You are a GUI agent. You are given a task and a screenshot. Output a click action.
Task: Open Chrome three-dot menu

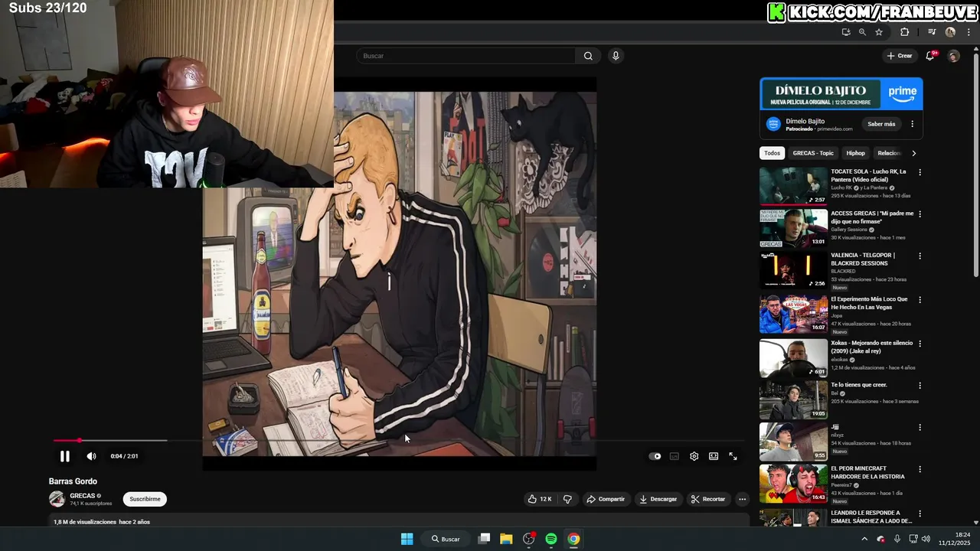pos(969,32)
